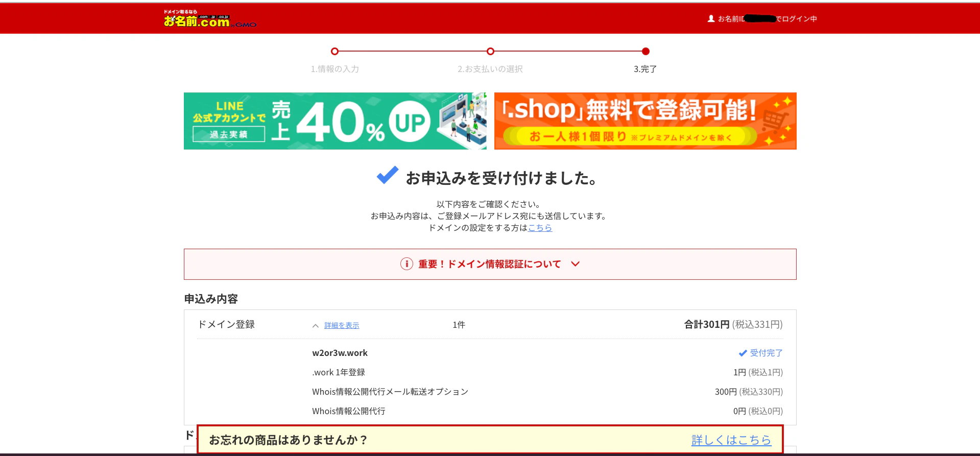Click the user account icon in header
The image size is (980, 456).
pyautogui.click(x=711, y=18)
